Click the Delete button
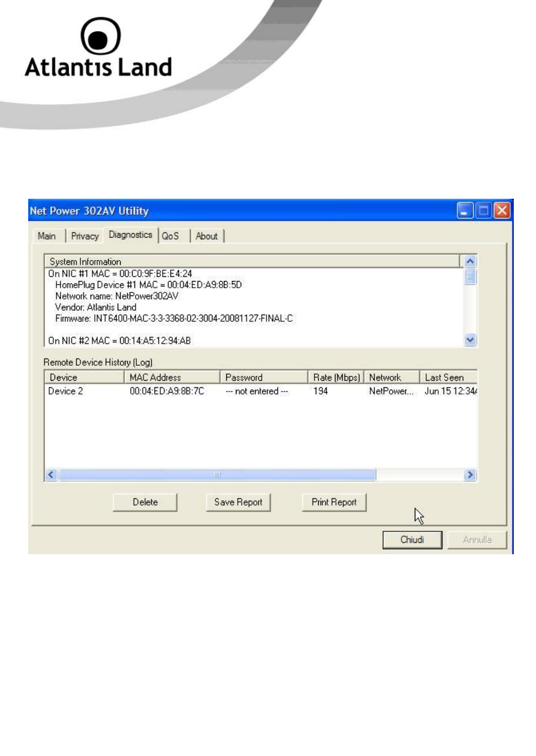Image resolution: width=536 pixels, height=756 pixels. pos(145,503)
